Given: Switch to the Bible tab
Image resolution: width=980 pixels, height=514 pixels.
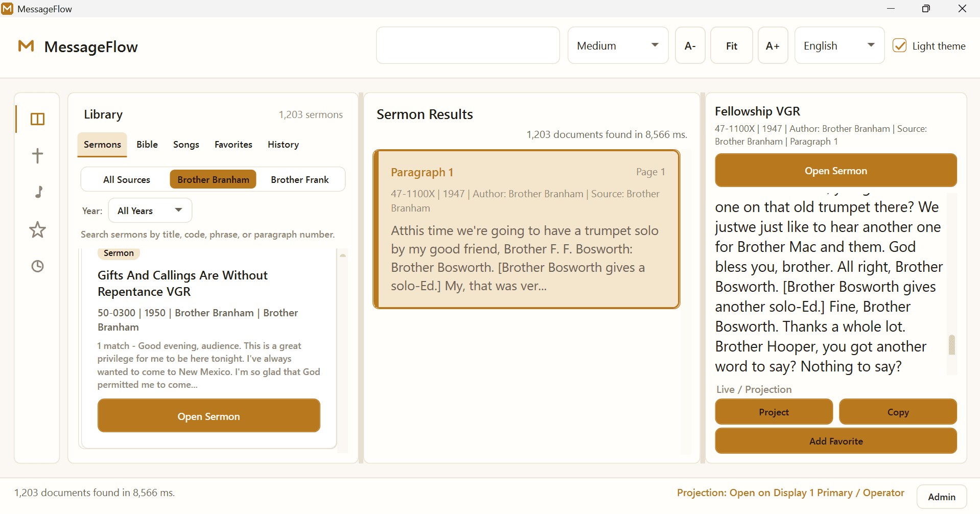Looking at the screenshot, I should 147,145.
